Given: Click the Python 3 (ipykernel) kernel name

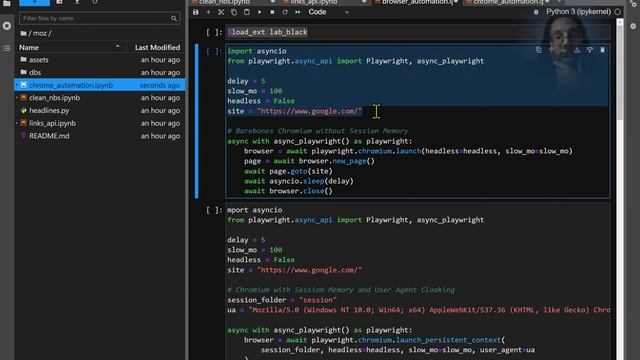Looking at the screenshot, I should [578, 12].
